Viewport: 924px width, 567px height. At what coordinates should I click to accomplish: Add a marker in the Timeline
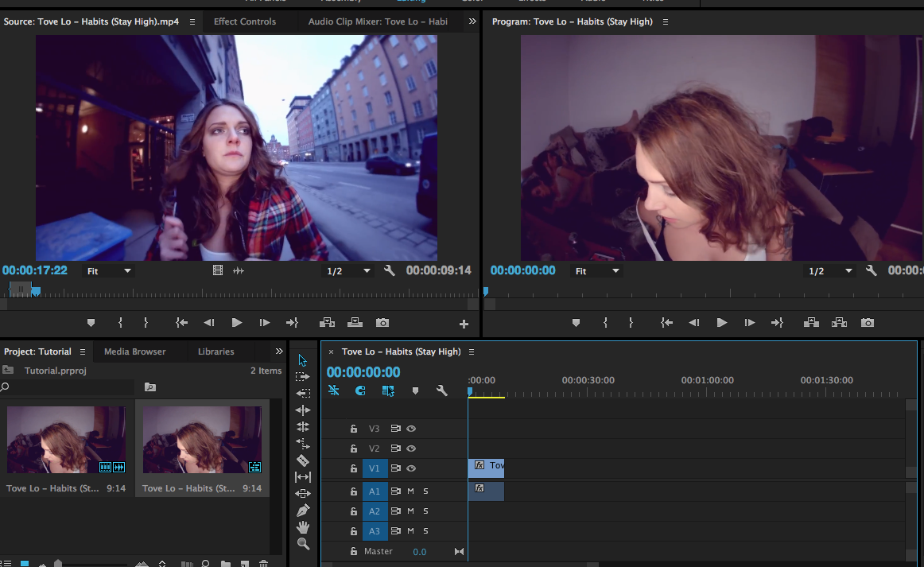[x=415, y=390]
